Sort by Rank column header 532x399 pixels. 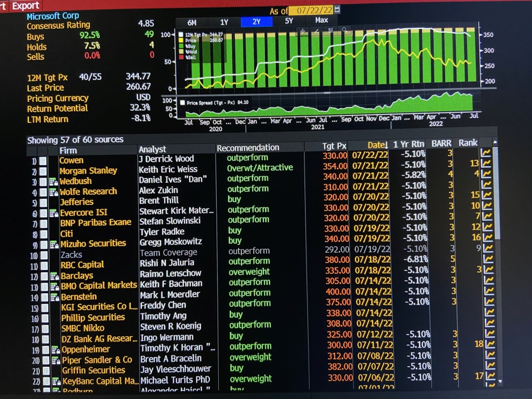click(468, 143)
